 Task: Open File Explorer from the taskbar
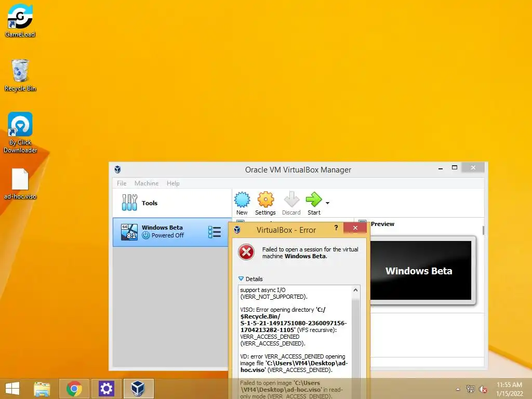coord(42,389)
